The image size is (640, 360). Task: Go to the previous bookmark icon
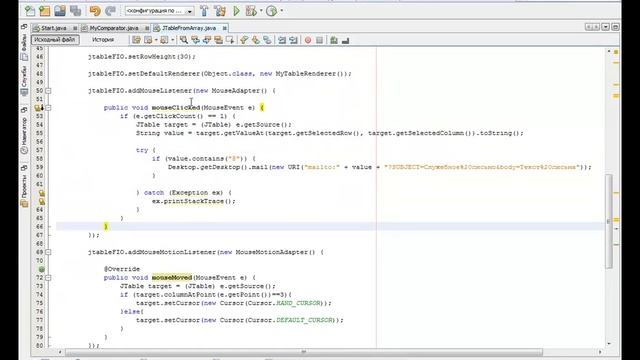[244, 40]
